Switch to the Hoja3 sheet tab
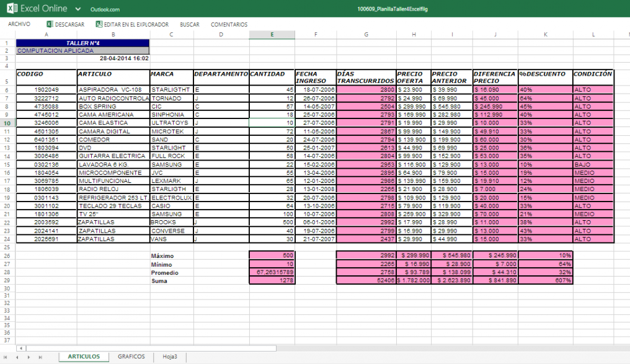This screenshot has width=630, height=364. point(169,357)
